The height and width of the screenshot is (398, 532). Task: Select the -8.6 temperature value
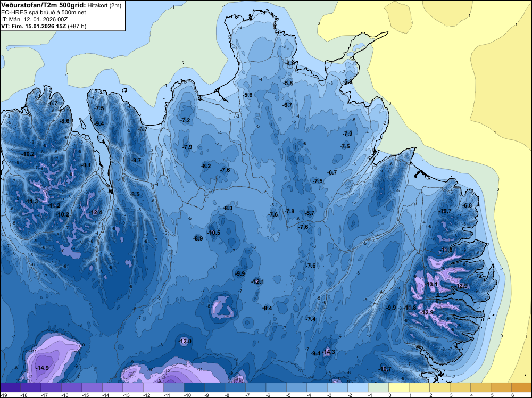[x=64, y=121]
